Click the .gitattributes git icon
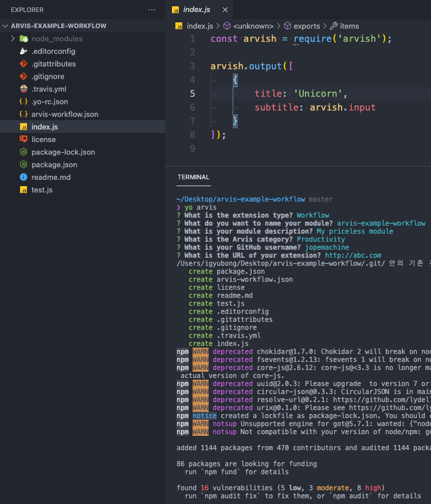Screen dimensions: 431x504 pos(23,64)
